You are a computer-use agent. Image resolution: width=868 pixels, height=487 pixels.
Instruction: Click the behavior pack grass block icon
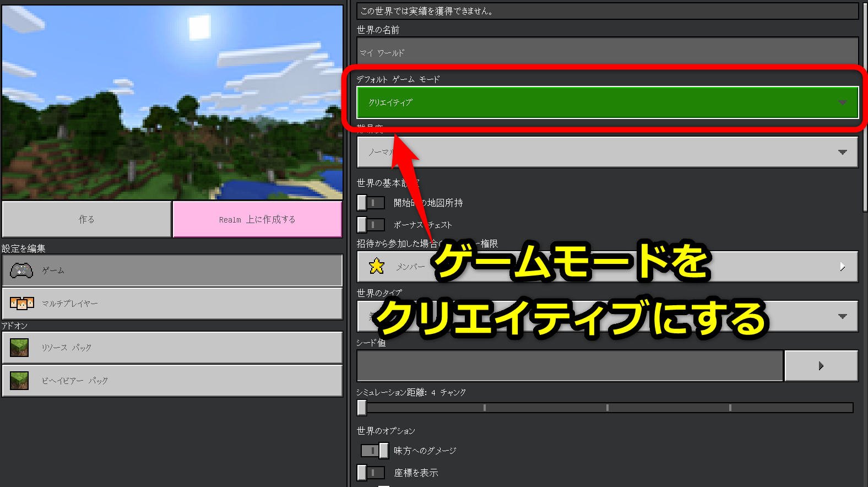click(x=19, y=381)
